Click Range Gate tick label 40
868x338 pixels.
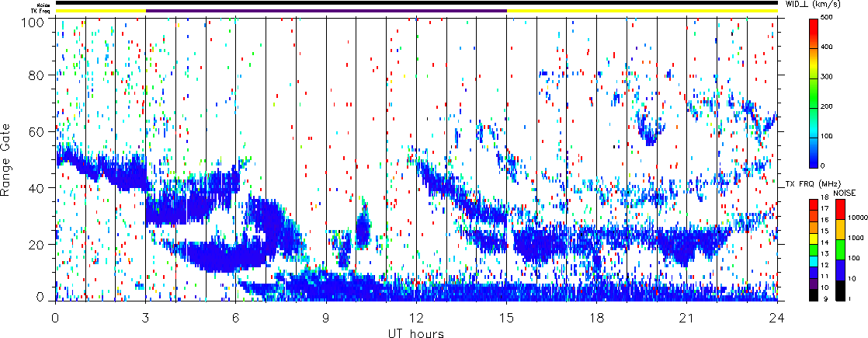click(36, 188)
